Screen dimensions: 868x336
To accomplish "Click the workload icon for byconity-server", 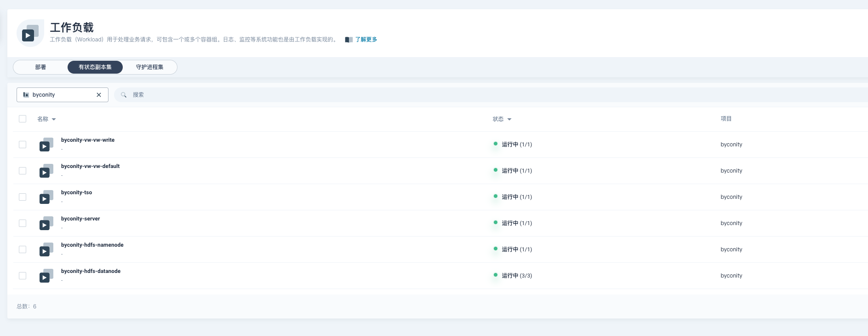I will [x=46, y=223].
